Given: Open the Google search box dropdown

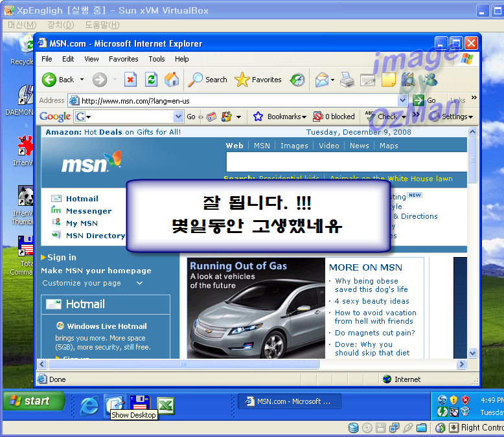Looking at the screenshot, I should pyautogui.click(x=178, y=117).
